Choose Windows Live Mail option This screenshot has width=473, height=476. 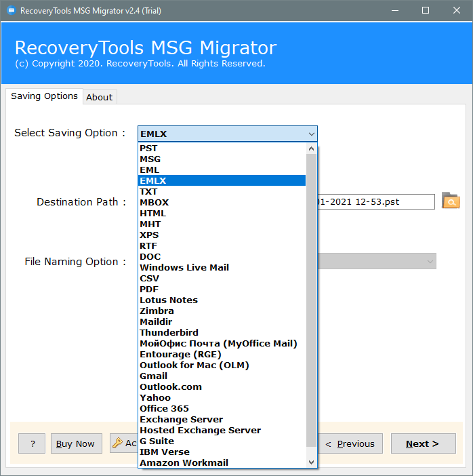tap(222, 267)
